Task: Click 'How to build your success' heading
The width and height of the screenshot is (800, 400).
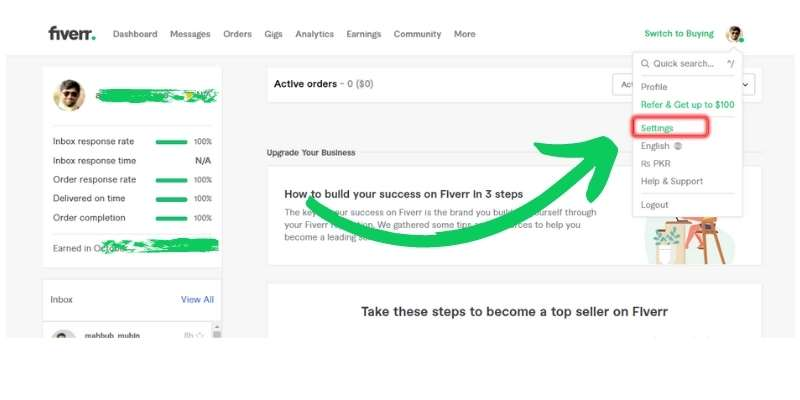Action: click(404, 194)
